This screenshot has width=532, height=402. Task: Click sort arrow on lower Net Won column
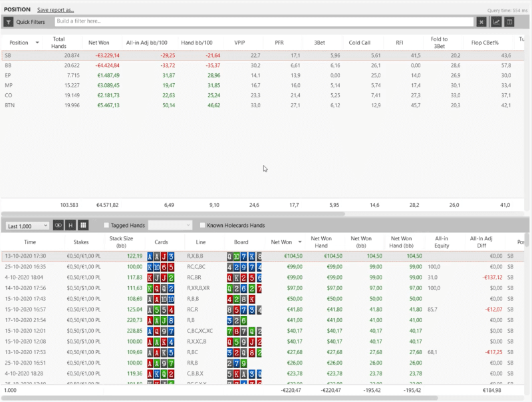[x=301, y=242]
